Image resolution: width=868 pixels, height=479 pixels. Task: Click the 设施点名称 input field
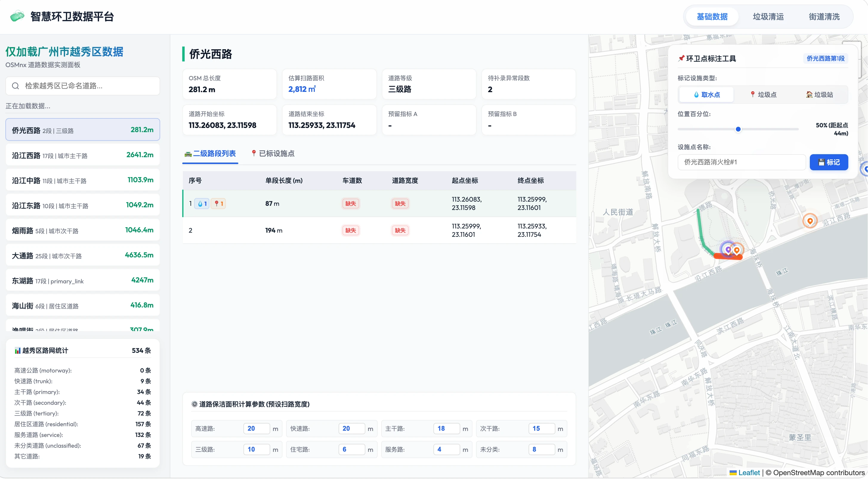click(x=742, y=162)
